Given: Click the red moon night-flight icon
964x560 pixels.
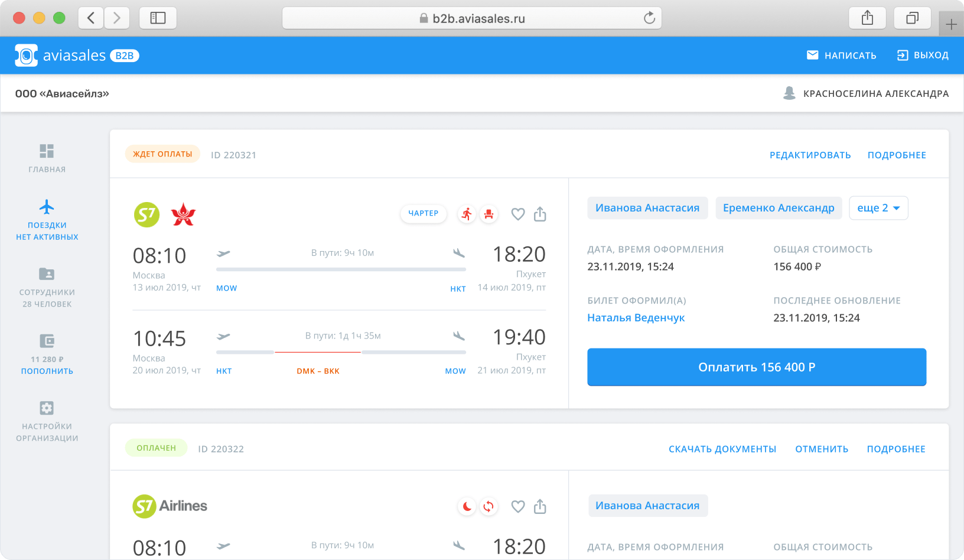Looking at the screenshot, I should (x=467, y=506).
